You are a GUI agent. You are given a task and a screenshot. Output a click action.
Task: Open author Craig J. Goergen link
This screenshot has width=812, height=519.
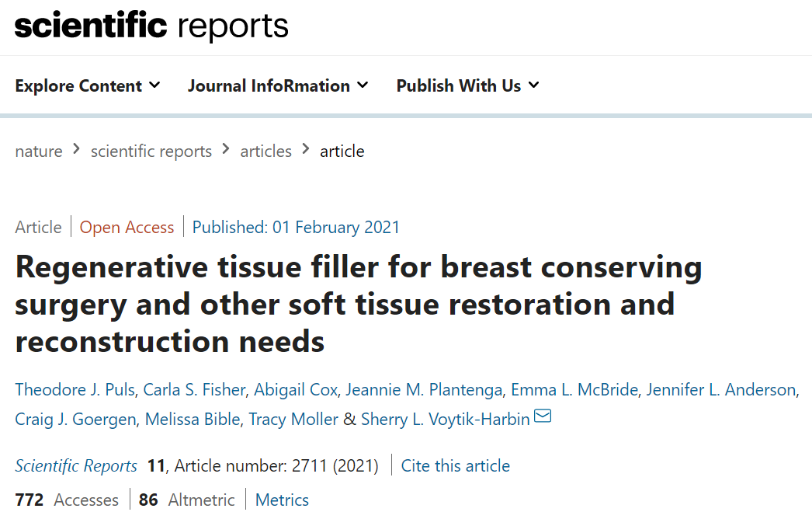point(76,419)
